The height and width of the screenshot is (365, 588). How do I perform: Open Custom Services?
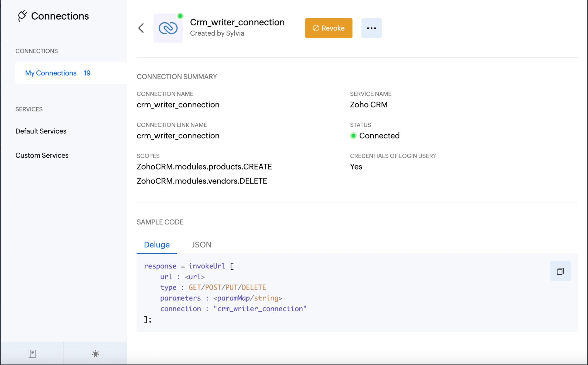tap(42, 155)
